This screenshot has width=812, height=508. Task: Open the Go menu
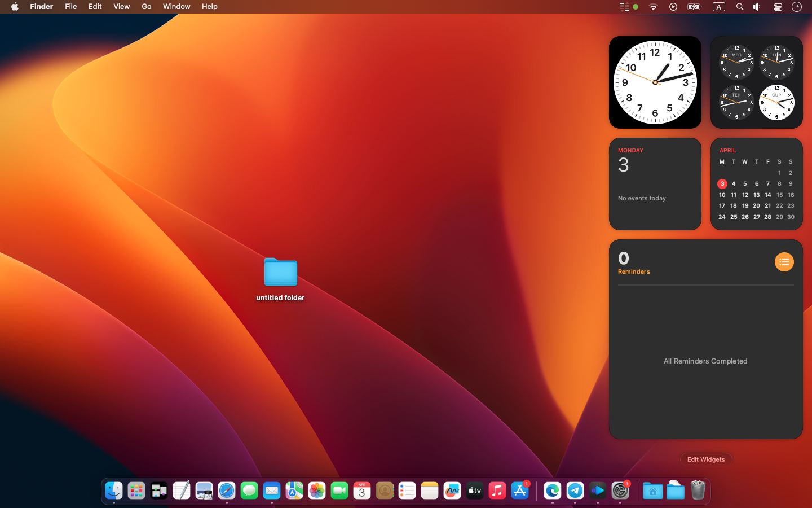point(147,7)
